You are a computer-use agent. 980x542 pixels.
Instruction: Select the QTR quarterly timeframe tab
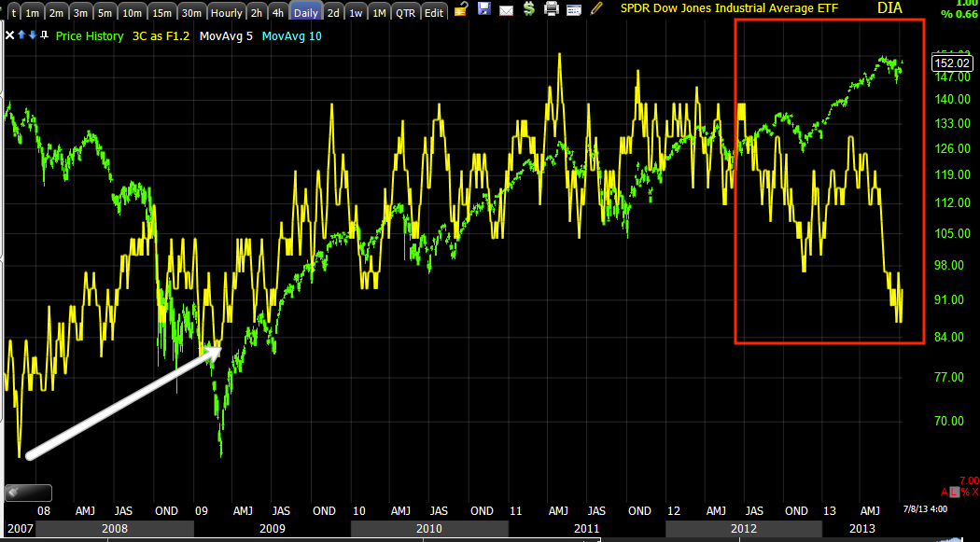point(406,12)
